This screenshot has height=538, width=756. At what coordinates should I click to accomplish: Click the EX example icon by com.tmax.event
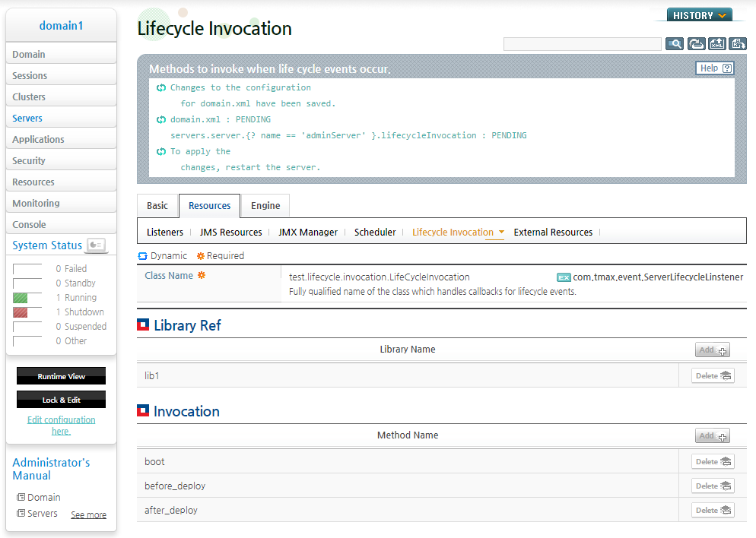tap(564, 277)
